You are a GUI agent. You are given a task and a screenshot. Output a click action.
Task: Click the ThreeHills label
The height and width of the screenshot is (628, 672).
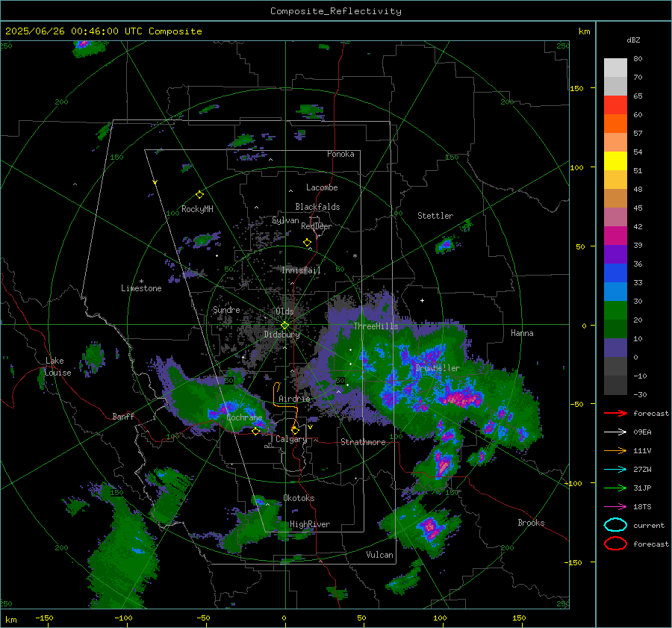point(376,326)
